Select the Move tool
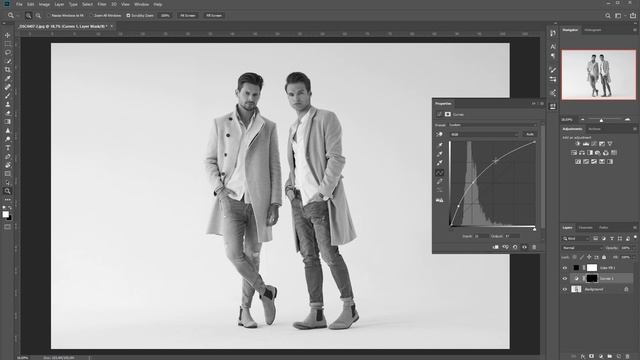 (x=7, y=35)
